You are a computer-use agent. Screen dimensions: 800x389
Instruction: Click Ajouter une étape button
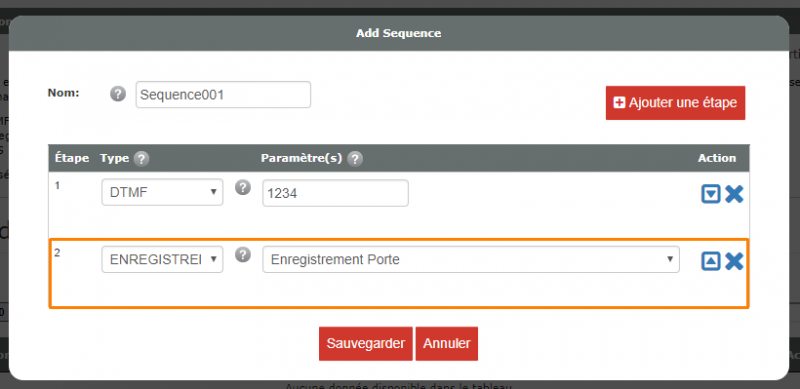(x=676, y=103)
